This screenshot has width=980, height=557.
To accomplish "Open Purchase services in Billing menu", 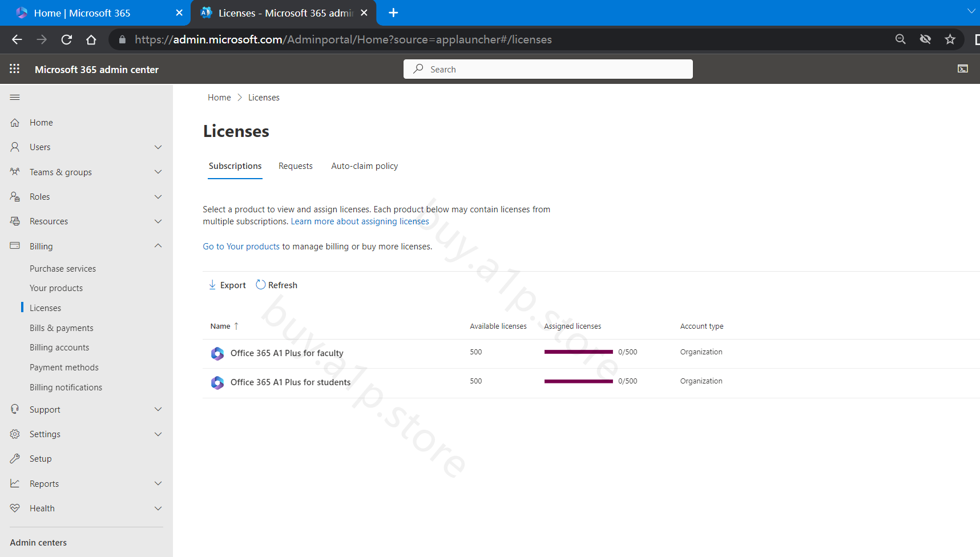I will 63,269.
